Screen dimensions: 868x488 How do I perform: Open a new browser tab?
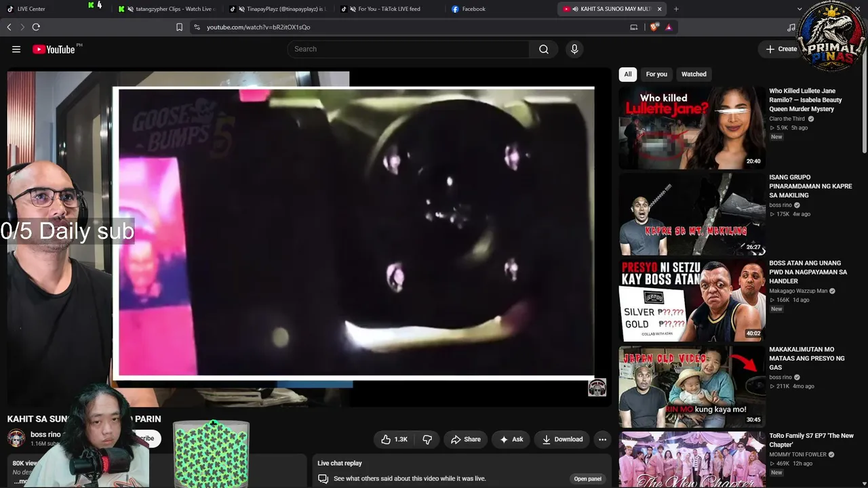(676, 9)
